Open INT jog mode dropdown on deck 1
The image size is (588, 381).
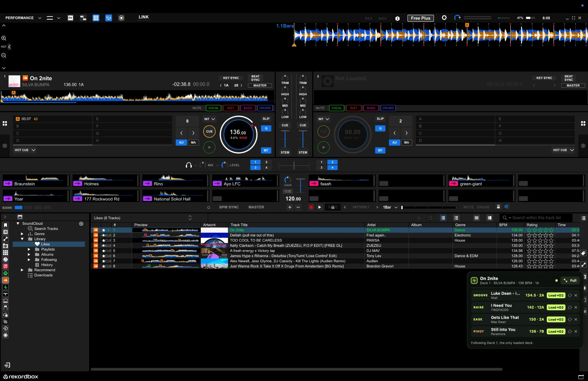tap(210, 119)
